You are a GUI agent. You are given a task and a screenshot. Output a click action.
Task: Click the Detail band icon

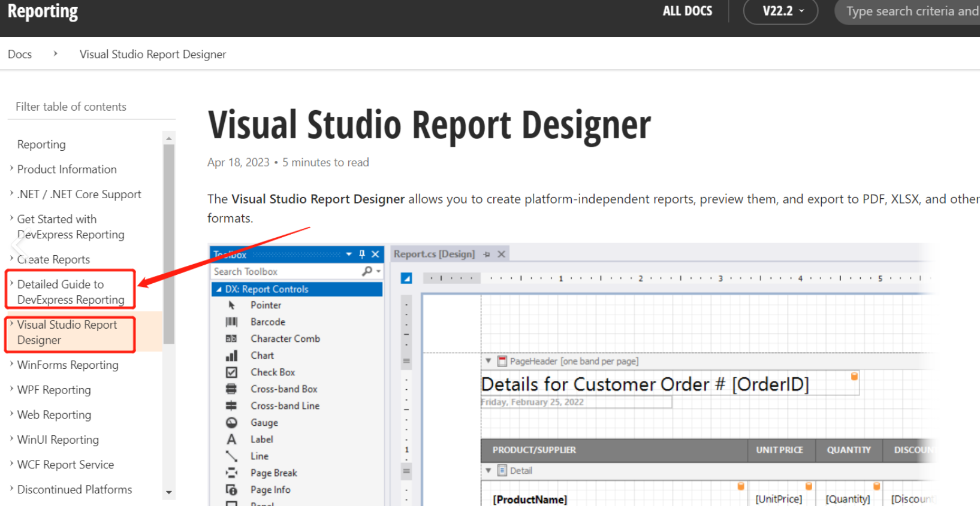pyautogui.click(x=502, y=470)
